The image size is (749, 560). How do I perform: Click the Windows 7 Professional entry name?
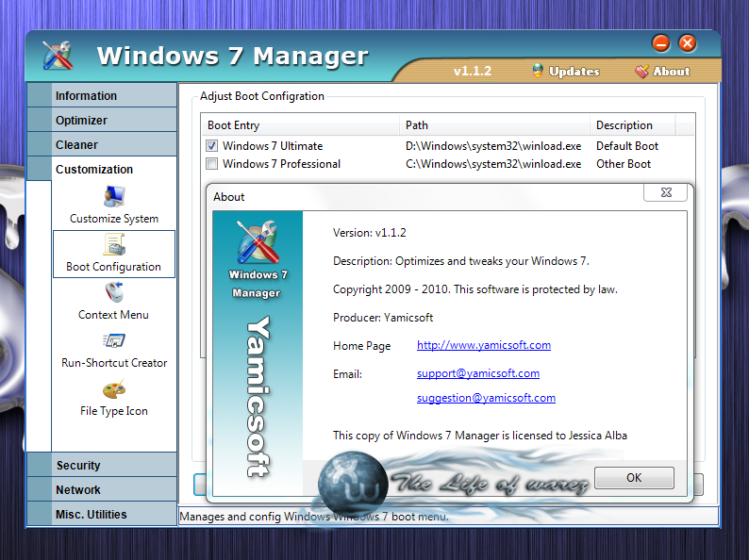click(x=281, y=164)
